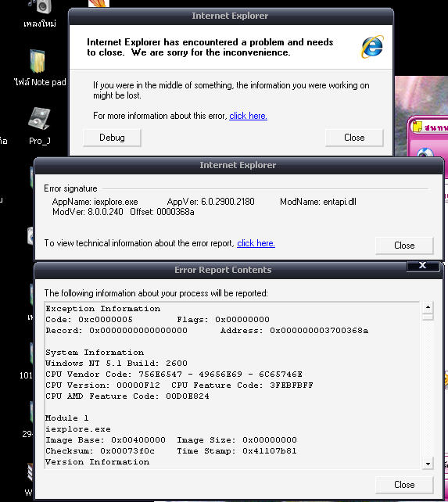Viewport: 448px width, 502px height.
Task: Click the 'iexplore.exe' module name in the report
Action: (78, 429)
